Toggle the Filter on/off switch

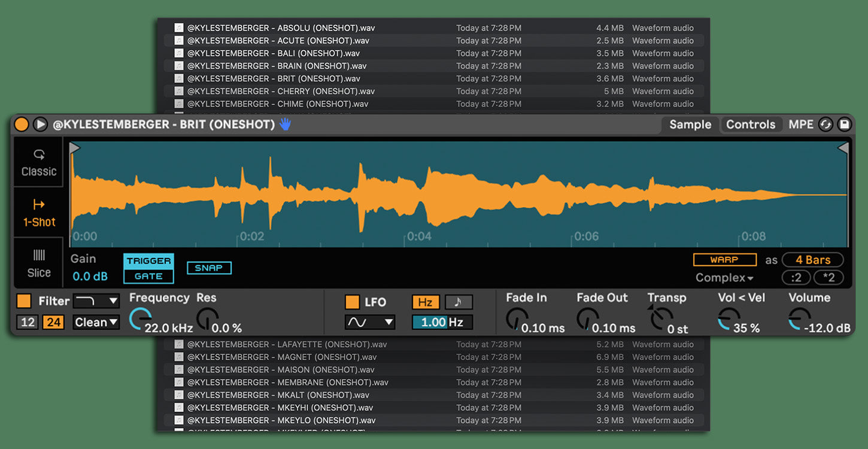point(24,301)
